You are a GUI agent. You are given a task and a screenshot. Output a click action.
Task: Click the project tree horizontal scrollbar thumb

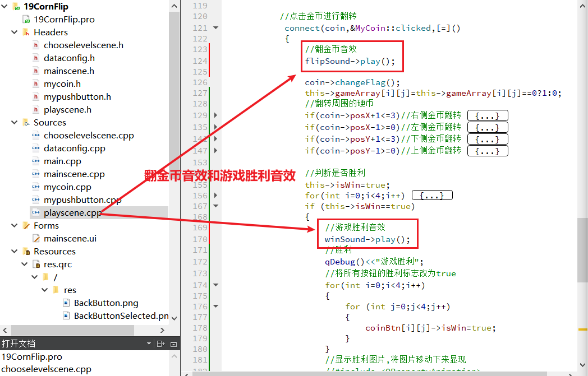tap(72, 330)
